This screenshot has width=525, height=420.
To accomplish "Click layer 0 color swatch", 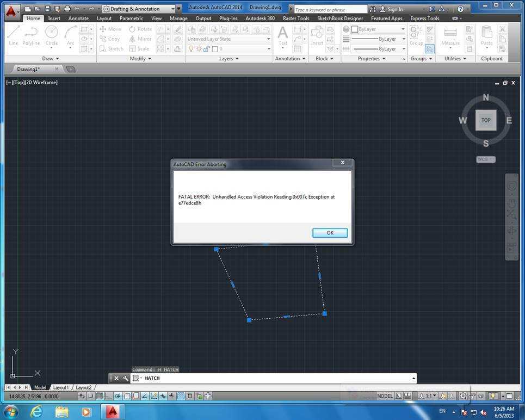I will 215,49.
